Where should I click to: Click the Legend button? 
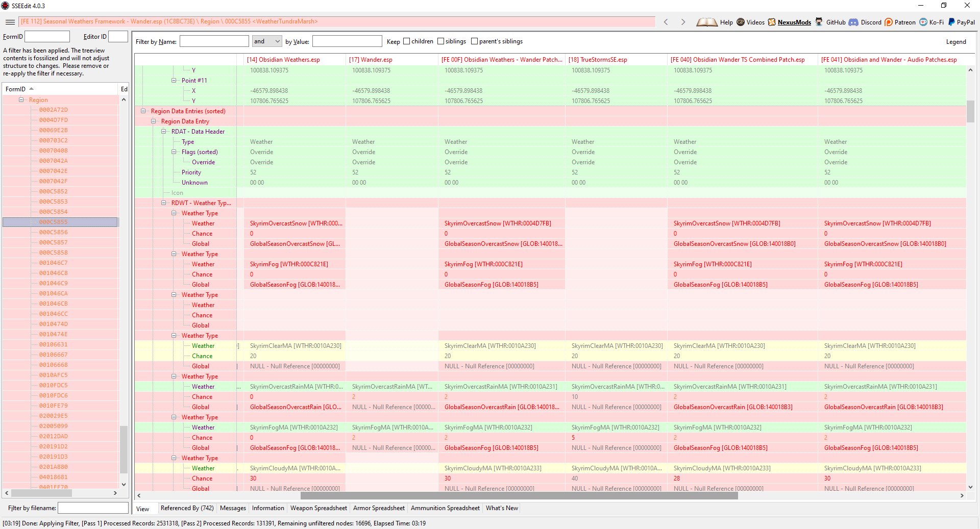coord(956,42)
